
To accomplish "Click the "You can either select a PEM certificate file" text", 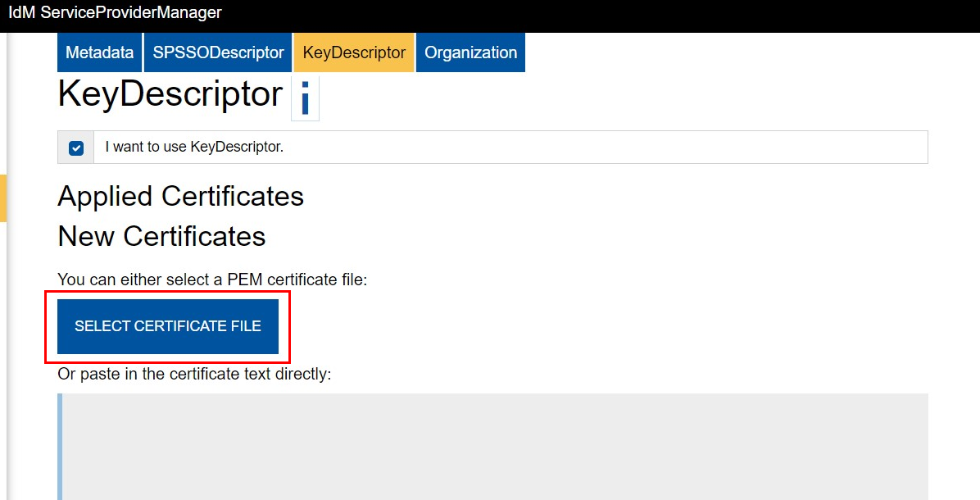I will pos(211,280).
